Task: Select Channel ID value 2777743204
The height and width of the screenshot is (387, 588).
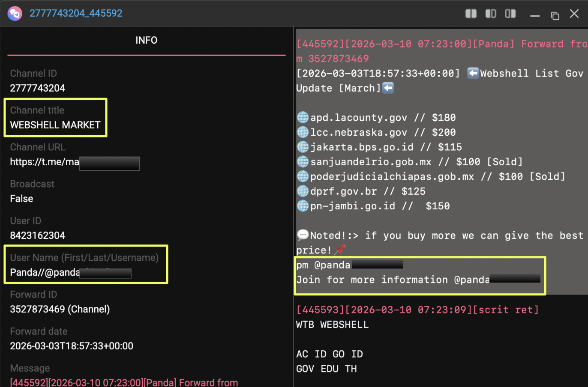Action: click(38, 88)
